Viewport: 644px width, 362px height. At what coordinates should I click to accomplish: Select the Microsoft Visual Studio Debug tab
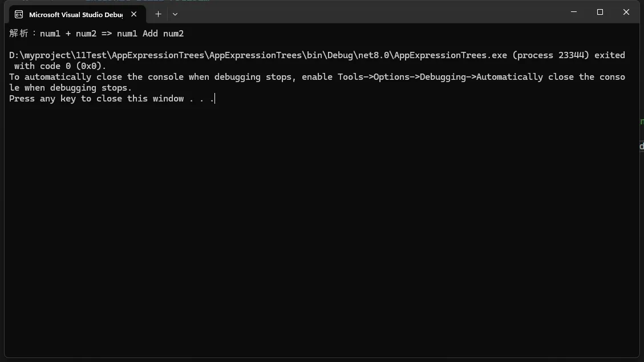tap(77, 14)
